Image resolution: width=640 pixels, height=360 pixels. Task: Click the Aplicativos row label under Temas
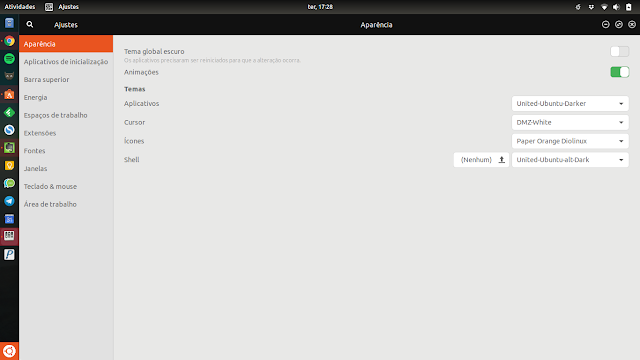pyautogui.click(x=141, y=104)
